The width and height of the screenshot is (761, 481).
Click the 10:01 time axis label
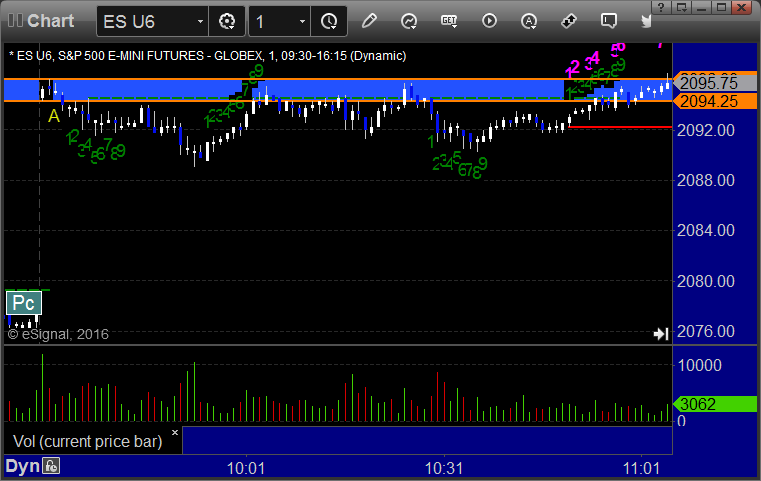(x=246, y=468)
